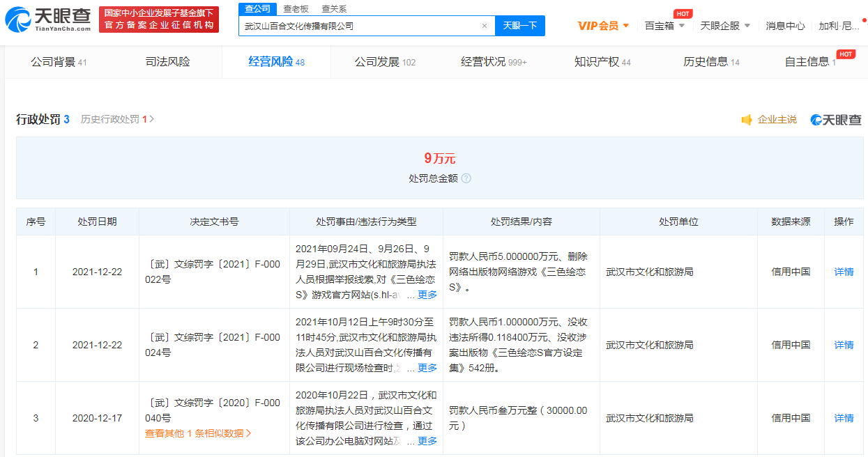Click 查看其他 1 条相似数据 link

coord(198,433)
